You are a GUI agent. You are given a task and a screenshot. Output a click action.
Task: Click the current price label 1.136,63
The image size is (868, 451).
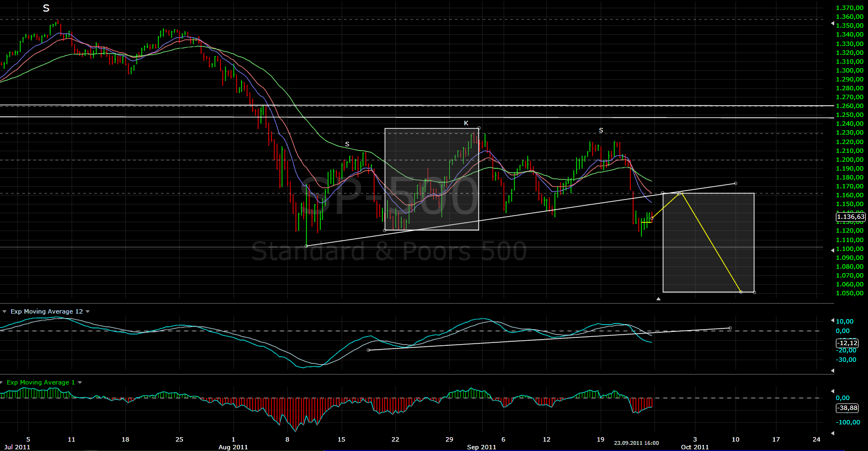click(x=850, y=217)
